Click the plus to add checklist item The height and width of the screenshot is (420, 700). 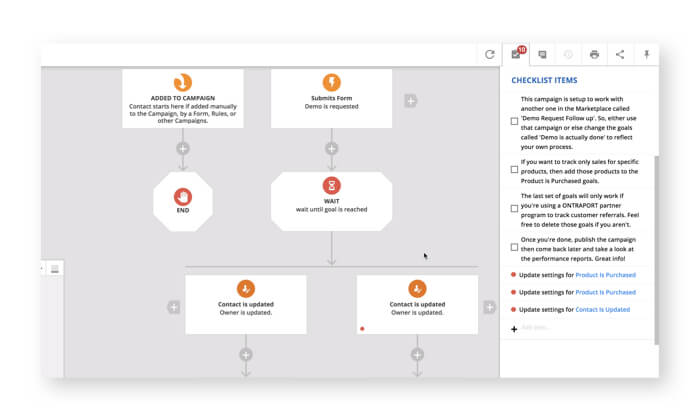(x=514, y=329)
